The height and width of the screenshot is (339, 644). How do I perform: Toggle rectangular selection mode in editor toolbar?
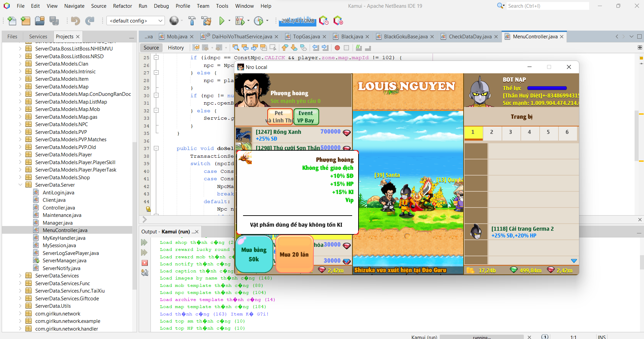[273, 48]
